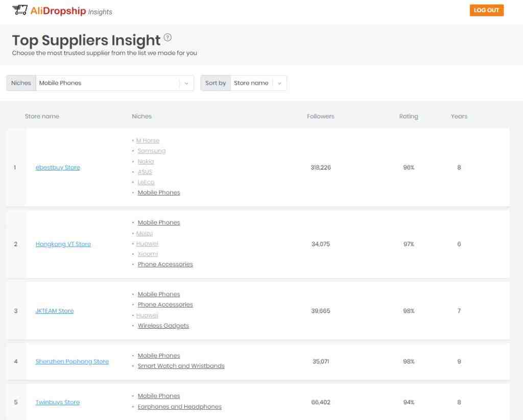Select Huawei niche under JKTEAM Store
Viewport: 523px width, 420px height.
147,315
